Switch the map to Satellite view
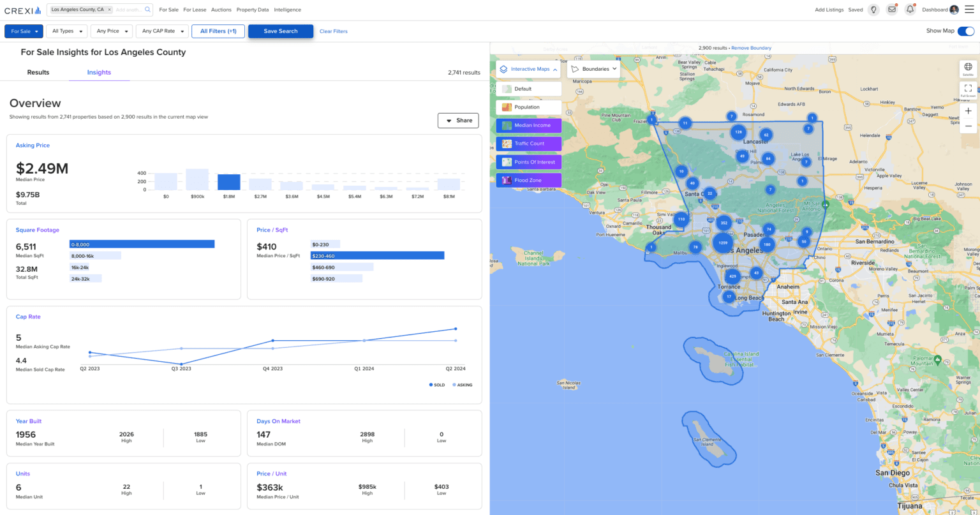This screenshot has height=515, width=980. pos(968,67)
